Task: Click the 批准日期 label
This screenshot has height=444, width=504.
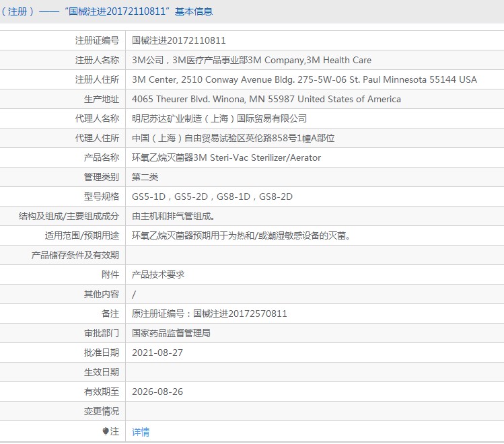Action: pos(102,353)
